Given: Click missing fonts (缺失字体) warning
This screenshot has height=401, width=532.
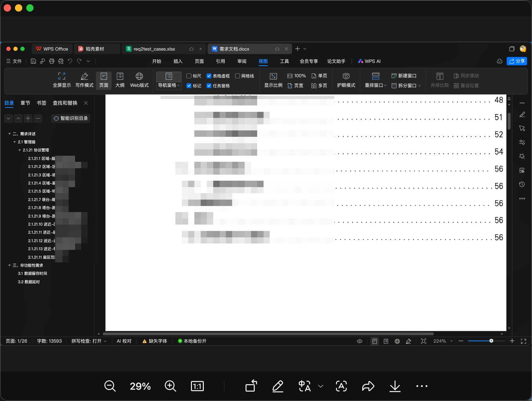Looking at the screenshot, I should 155,341.
